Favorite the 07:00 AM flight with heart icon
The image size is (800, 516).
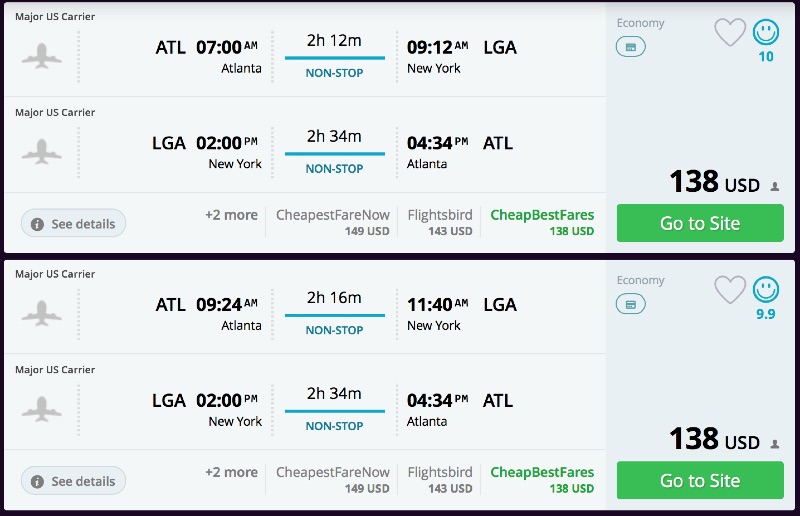click(x=730, y=33)
